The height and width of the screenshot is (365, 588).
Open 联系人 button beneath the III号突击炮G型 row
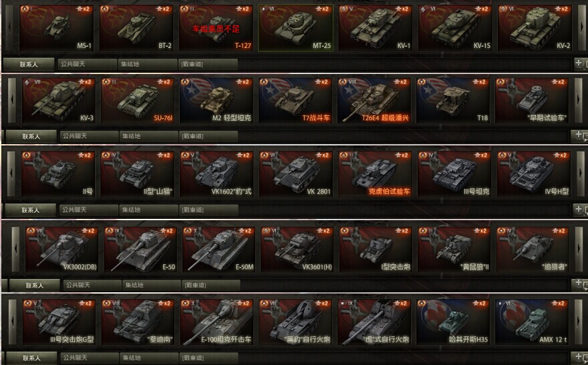point(31,358)
